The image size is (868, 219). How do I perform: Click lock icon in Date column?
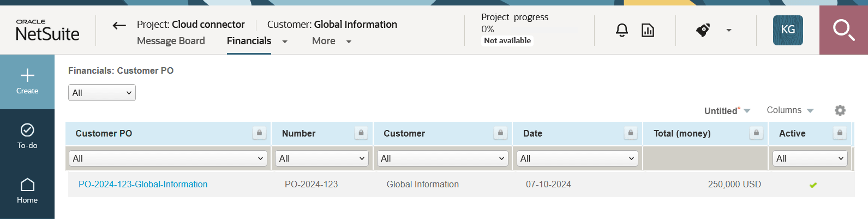[631, 133]
